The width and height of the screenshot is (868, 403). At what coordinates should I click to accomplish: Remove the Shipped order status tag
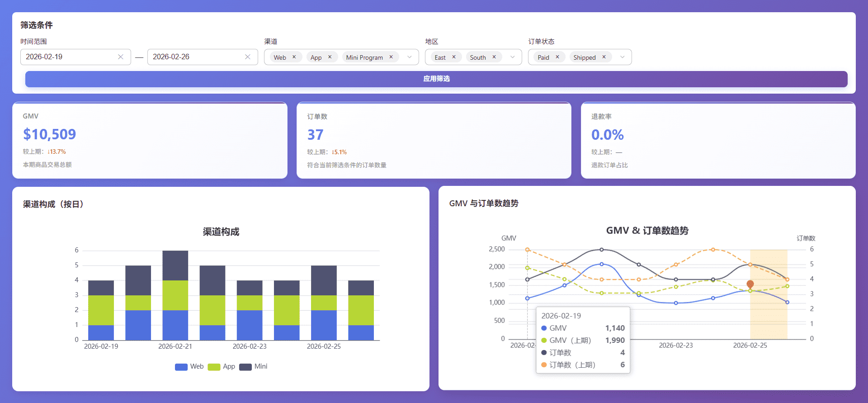[604, 57]
